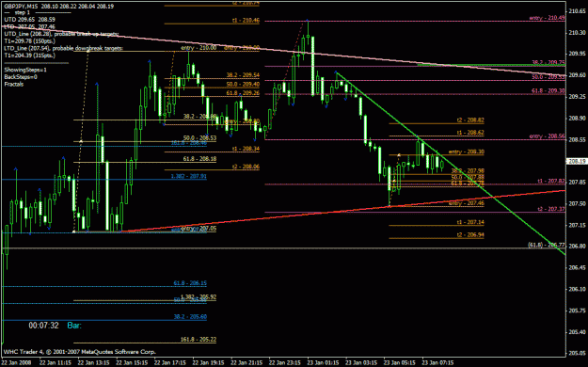Click the 'BackSteps=0' parameter label

tap(21, 77)
